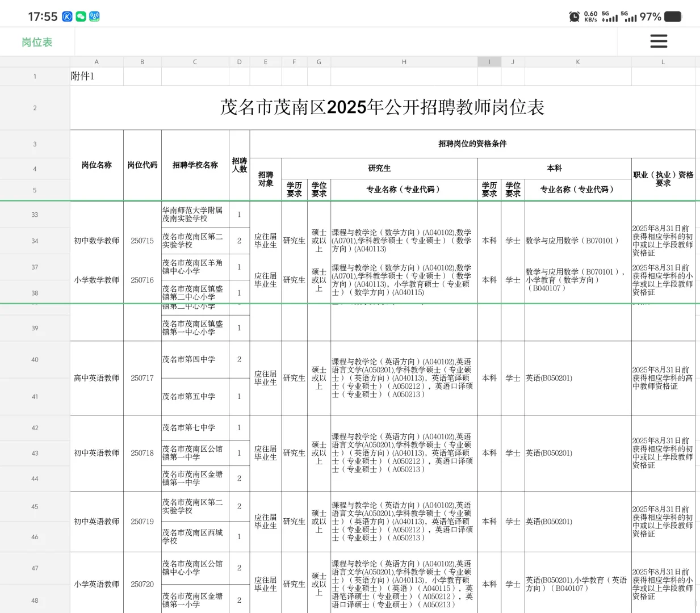Click cell 茂名市第七中学
This screenshot has height=613, width=700.
click(195, 428)
